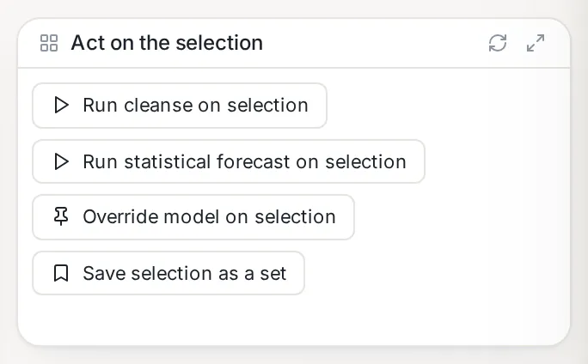Screen dimensions: 588x364
Task: Run cleanse on selection
Action: point(180,106)
